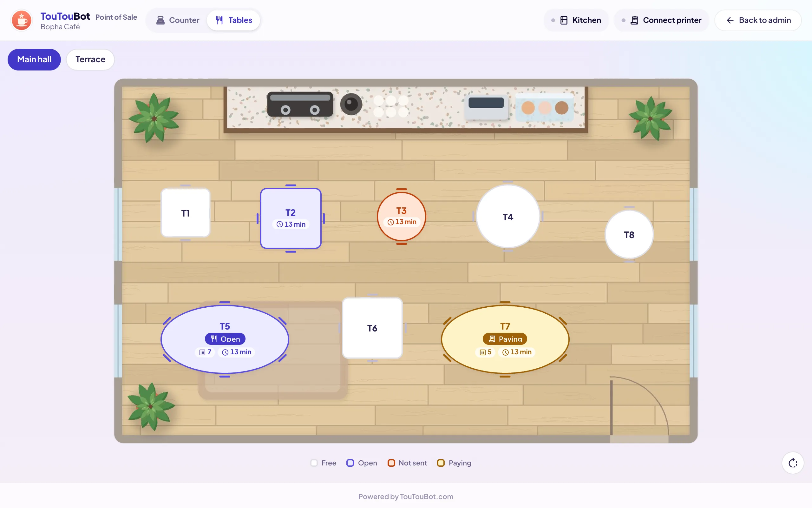812x508 pixels.
Task: Click the Not sent legend swatch
Action: coord(391,463)
